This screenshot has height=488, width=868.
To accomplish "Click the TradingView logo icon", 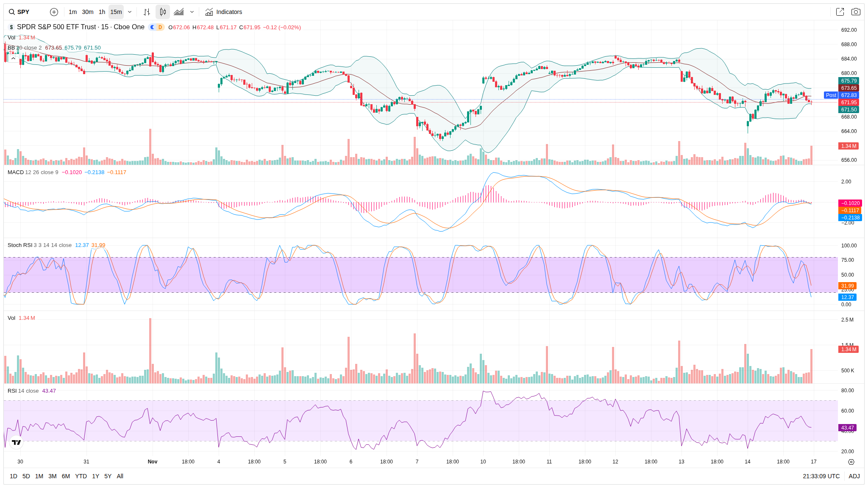I will click(16, 442).
